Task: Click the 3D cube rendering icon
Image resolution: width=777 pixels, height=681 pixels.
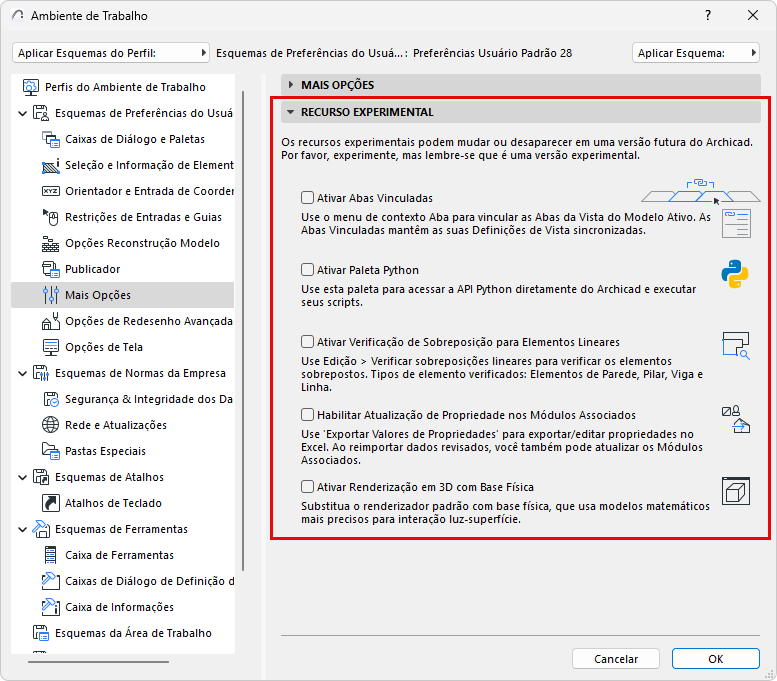Action: [x=735, y=491]
